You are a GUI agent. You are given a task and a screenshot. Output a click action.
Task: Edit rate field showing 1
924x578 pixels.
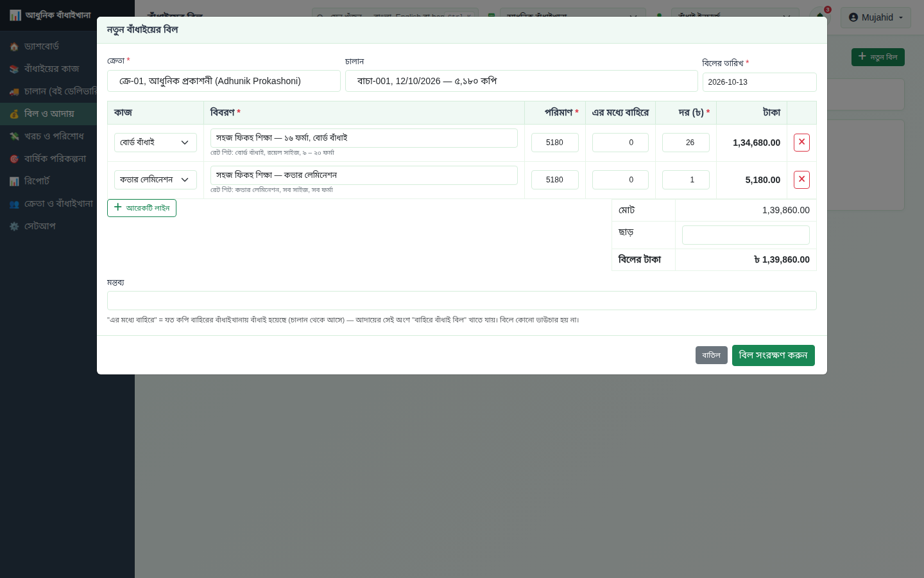[x=685, y=180]
